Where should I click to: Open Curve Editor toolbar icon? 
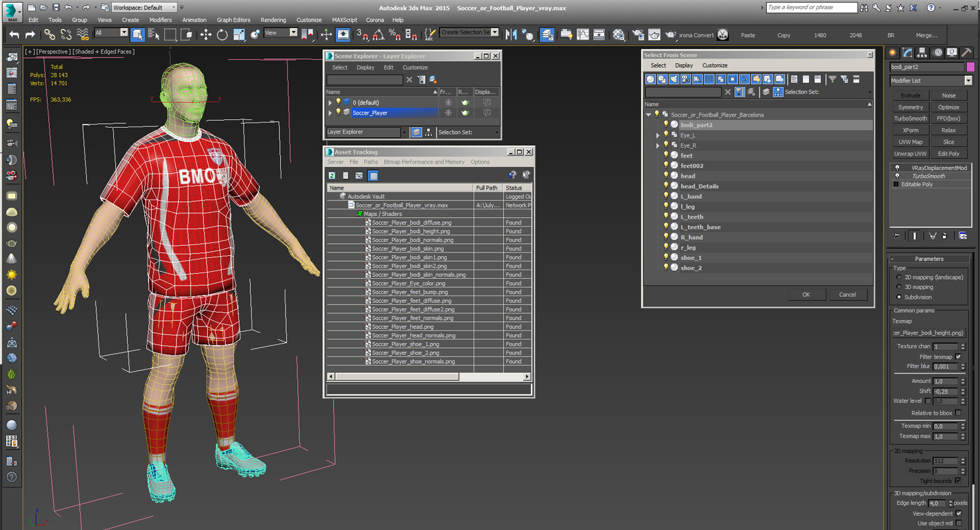coord(583,34)
